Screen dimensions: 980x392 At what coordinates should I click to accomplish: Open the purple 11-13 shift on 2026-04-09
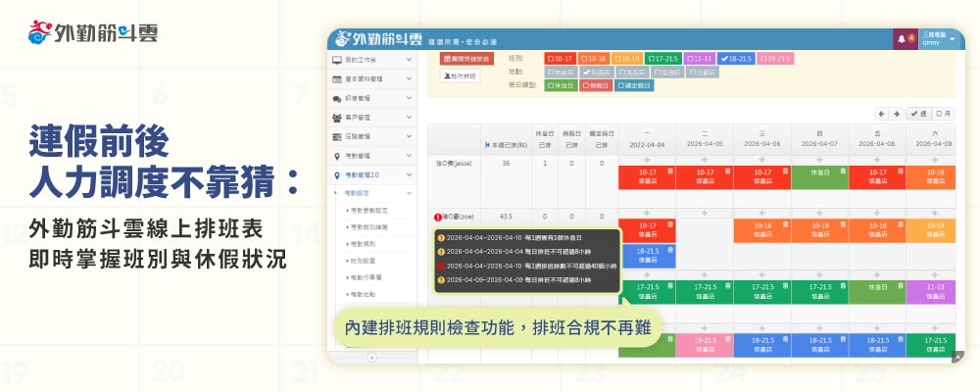pos(931,292)
